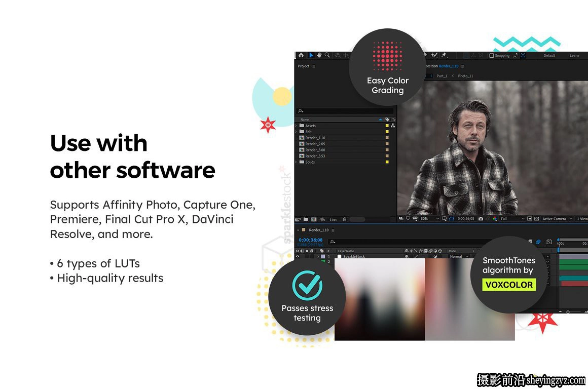Open the Render_1.10 timeline panel menu

(x=333, y=230)
